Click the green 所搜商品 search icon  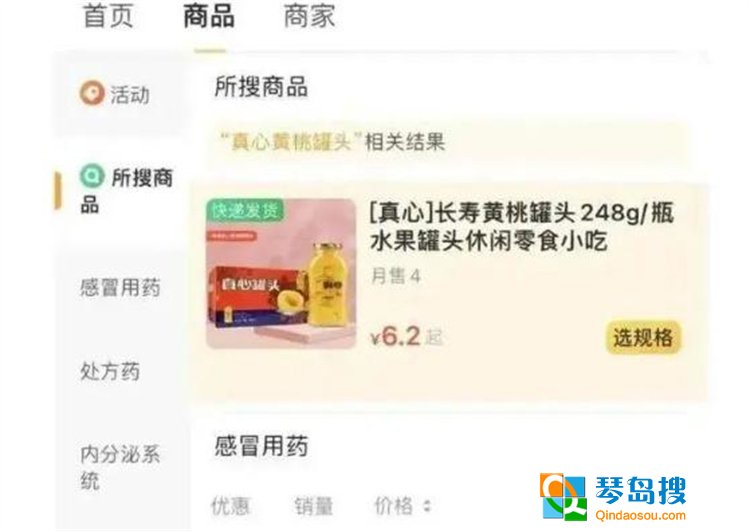pos(92,176)
